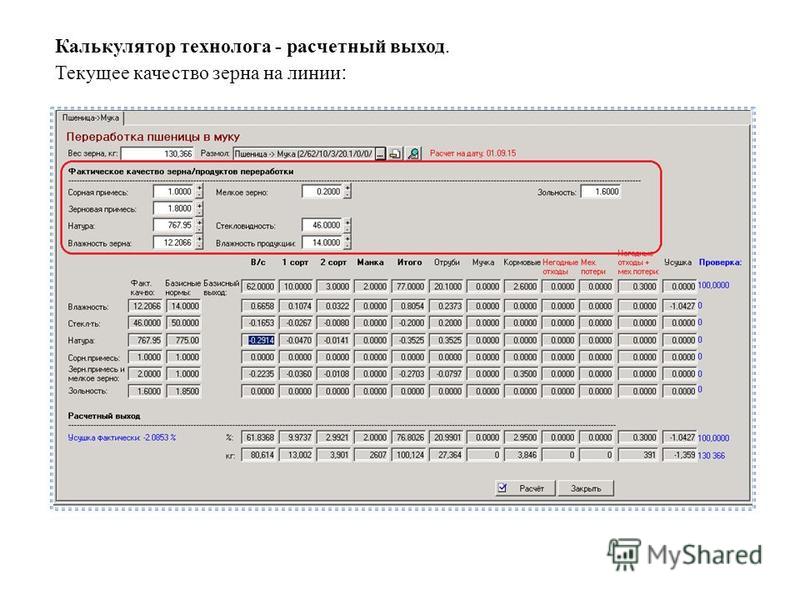Image resolution: width=800 pixels, height=600 pixels.
Task: Use the Зерновая примесь spinner arrows
Action: click(x=199, y=209)
